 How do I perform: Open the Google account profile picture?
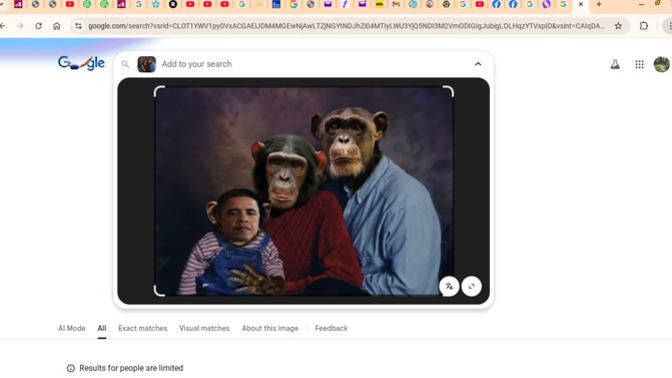[662, 64]
